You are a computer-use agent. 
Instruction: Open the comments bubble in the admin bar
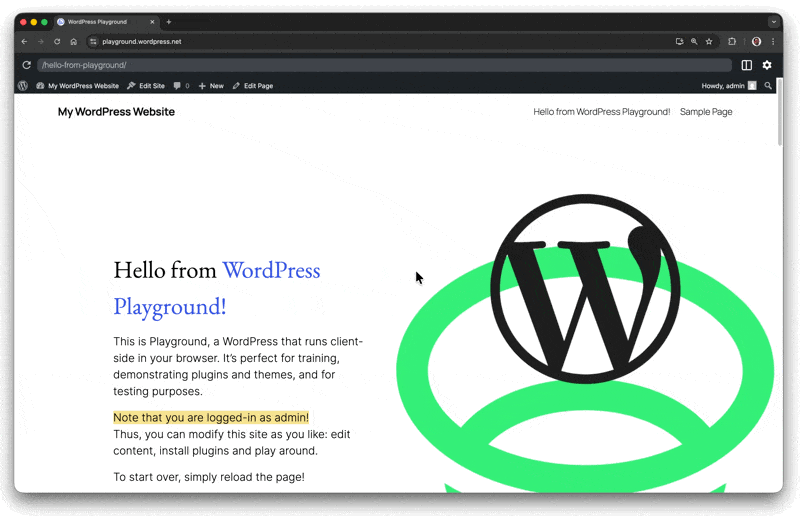click(x=180, y=86)
